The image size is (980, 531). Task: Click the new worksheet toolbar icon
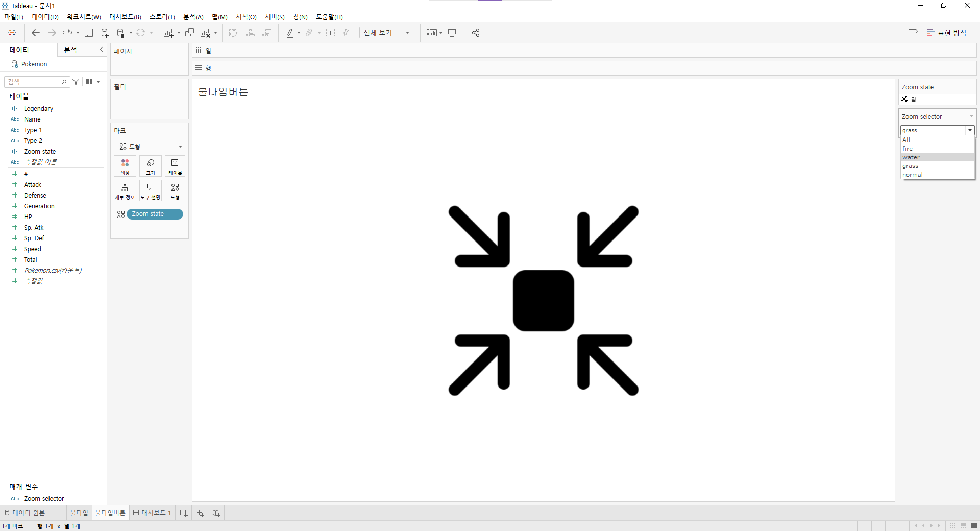click(x=168, y=33)
